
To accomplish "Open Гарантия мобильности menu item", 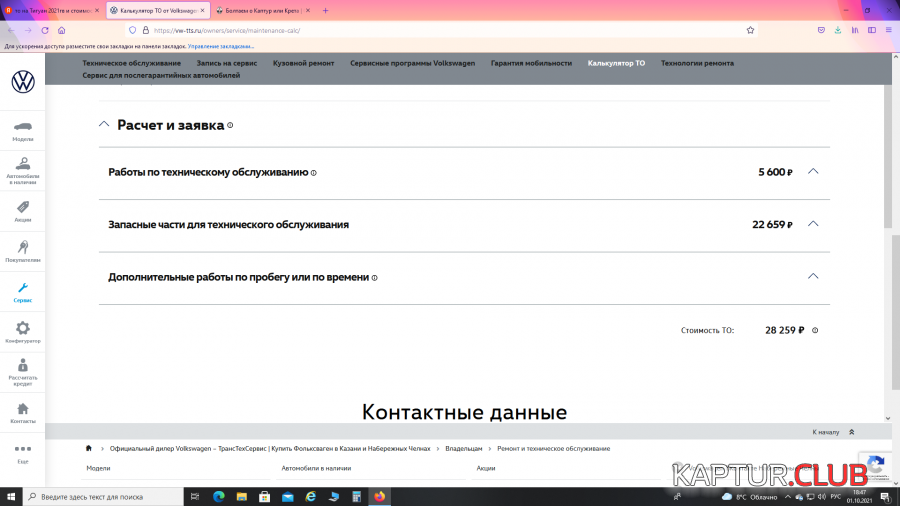I will [532, 63].
